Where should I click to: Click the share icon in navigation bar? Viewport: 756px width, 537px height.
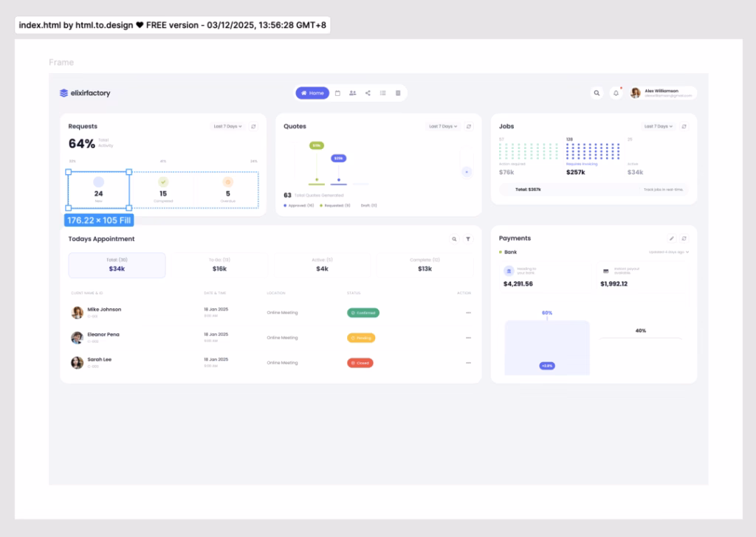pos(368,93)
